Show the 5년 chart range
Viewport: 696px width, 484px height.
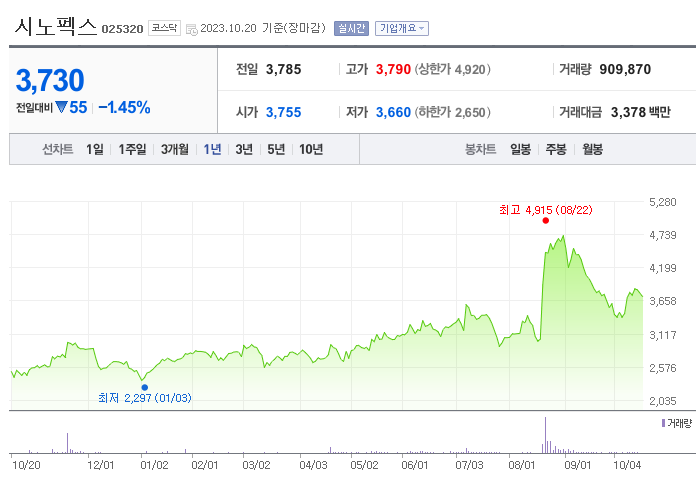coord(276,149)
